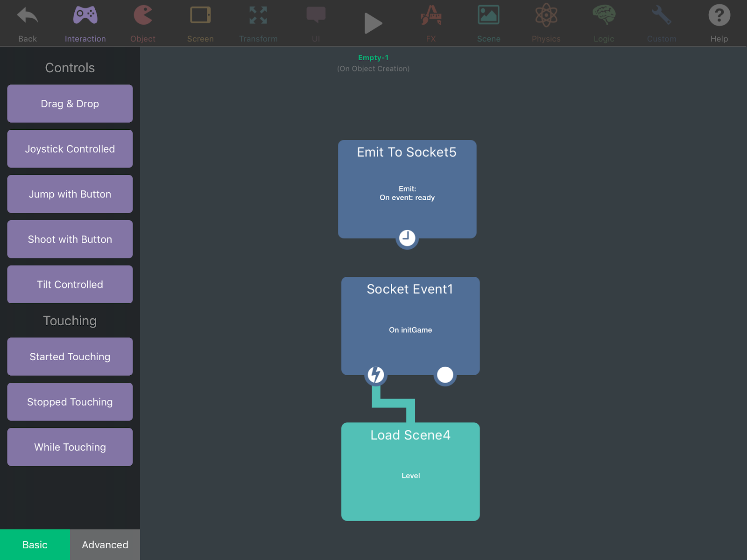The image size is (747, 560).
Task: Open the Physics atom category
Action: 546,23
